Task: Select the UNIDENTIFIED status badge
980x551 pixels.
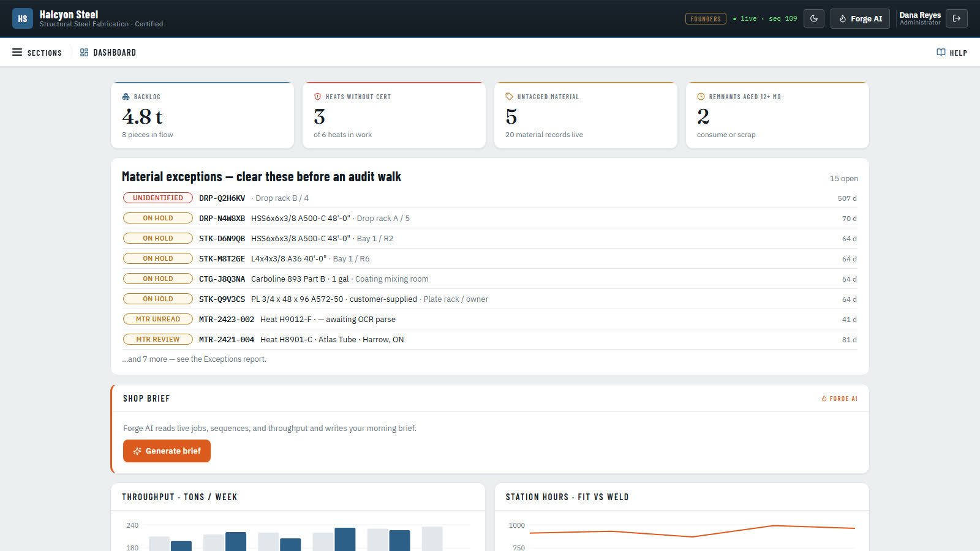Action: (x=158, y=198)
